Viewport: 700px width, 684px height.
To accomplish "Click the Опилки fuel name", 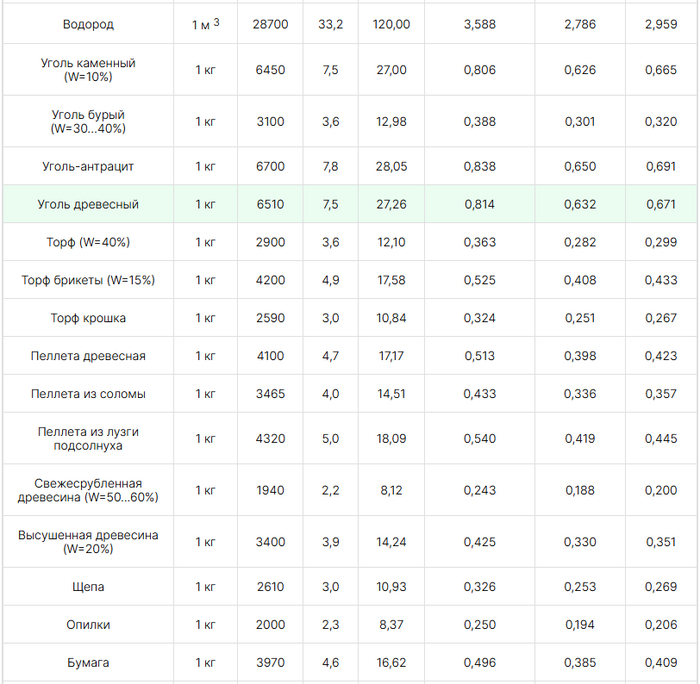I will 88,625.
